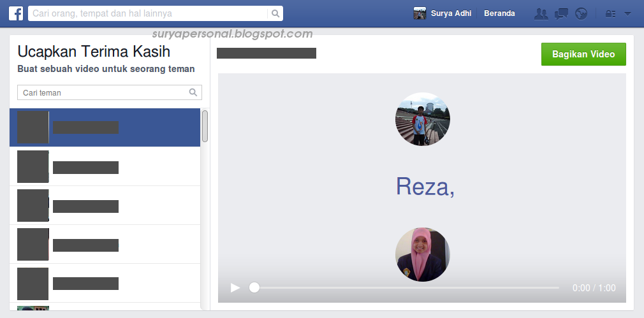Click the top circular profile photo in video
The image size is (644, 318).
(422, 119)
